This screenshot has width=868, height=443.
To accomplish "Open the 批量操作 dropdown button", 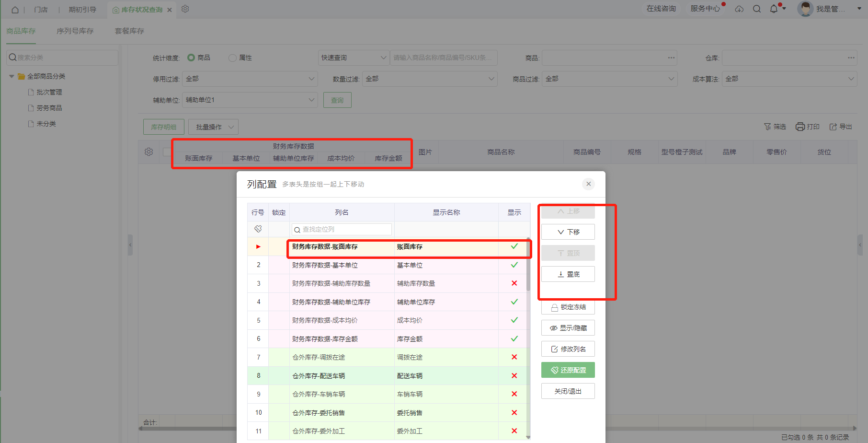I will [x=213, y=127].
